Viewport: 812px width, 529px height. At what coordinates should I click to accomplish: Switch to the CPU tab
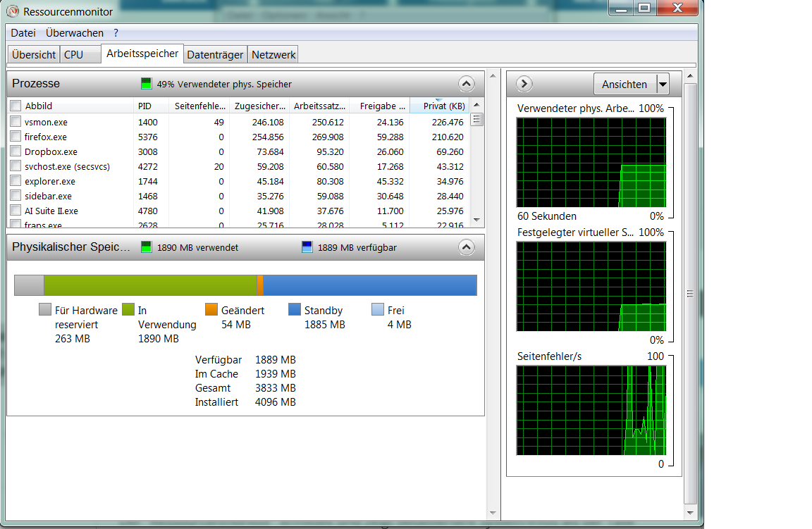(x=80, y=54)
